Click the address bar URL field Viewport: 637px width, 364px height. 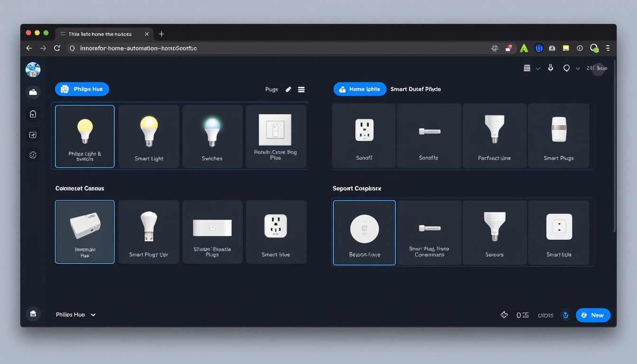(x=280, y=48)
